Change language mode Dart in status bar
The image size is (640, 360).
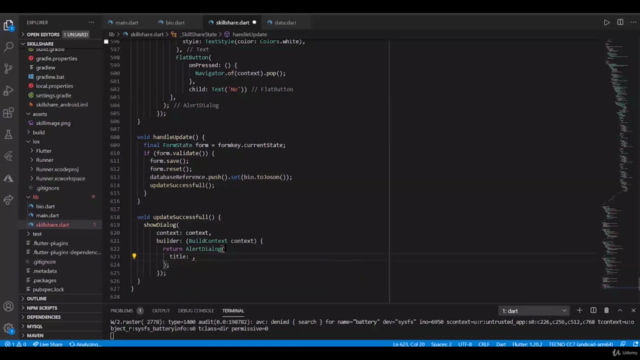(501, 344)
